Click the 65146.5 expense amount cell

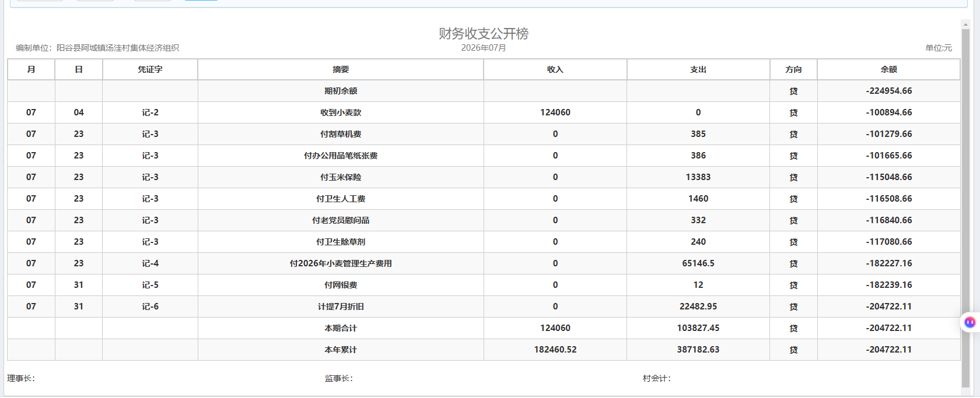click(698, 263)
